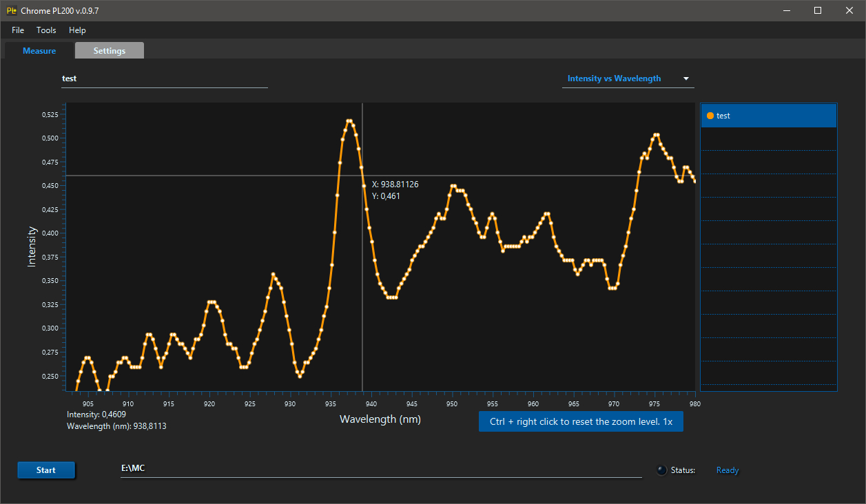Viewport: 866px width, 504px height.
Task: Click the Start button
Action: click(x=46, y=470)
